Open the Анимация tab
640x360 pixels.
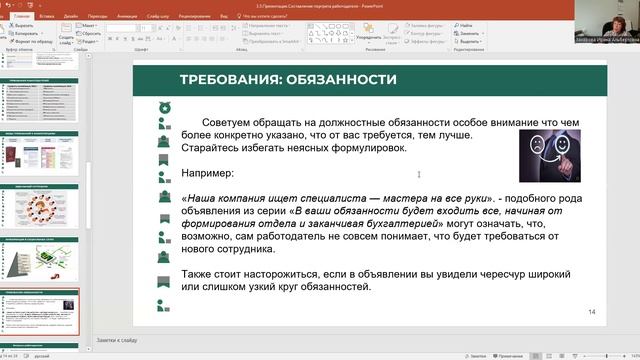127,16
